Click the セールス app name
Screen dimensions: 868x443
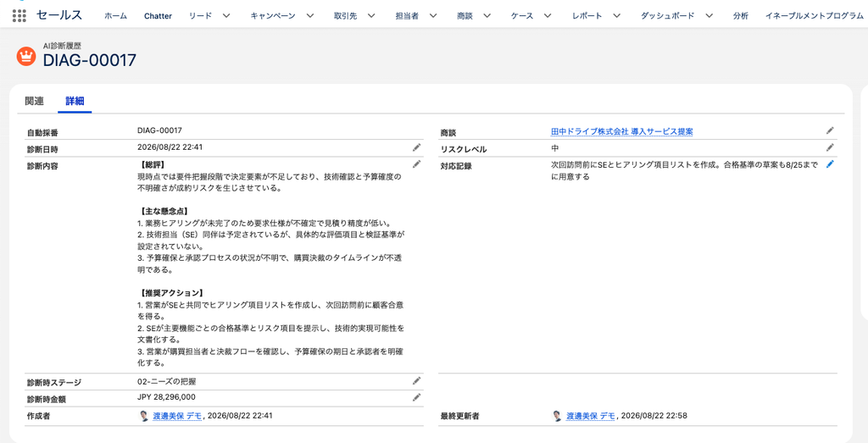[x=59, y=15]
